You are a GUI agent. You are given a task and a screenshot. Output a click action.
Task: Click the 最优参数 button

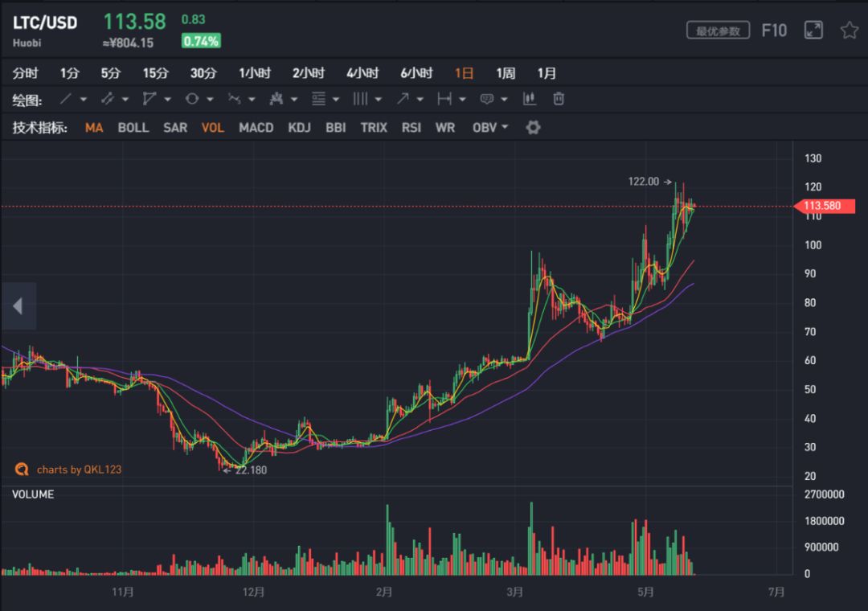pos(717,29)
